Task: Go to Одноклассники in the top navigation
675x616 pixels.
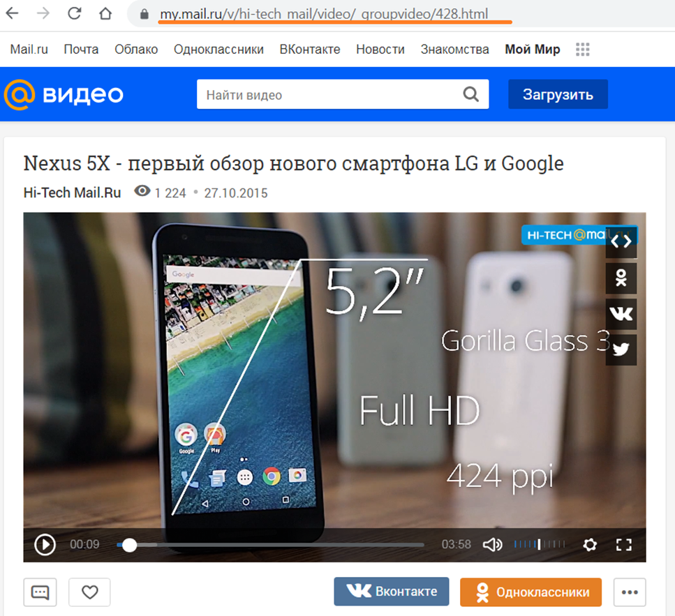Action: [218, 50]
